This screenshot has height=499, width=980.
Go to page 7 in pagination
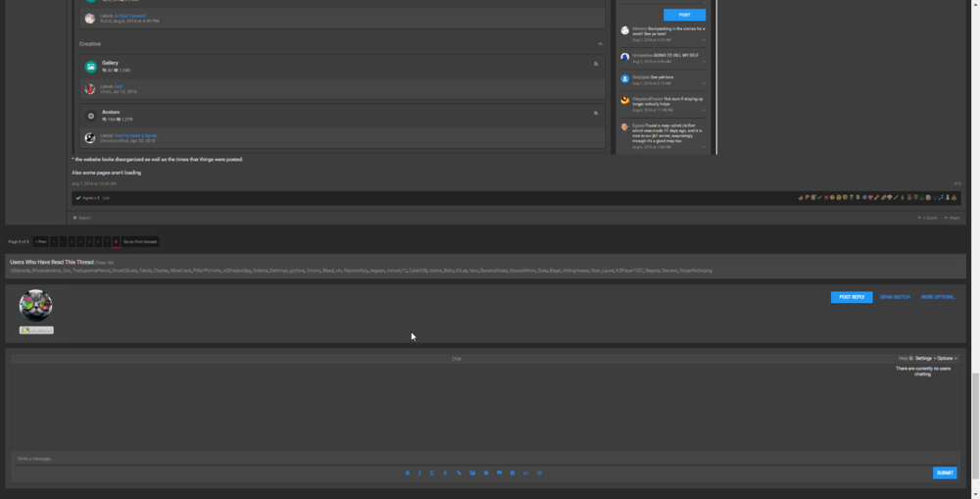pos(107,241)
